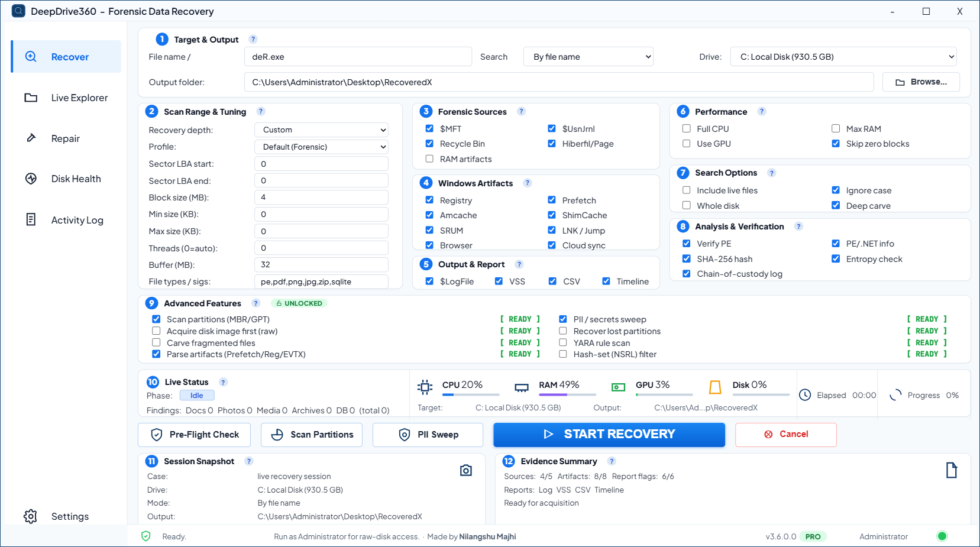
Task: Click the Repair tool sidebar icon
Action: click(31, 138)
